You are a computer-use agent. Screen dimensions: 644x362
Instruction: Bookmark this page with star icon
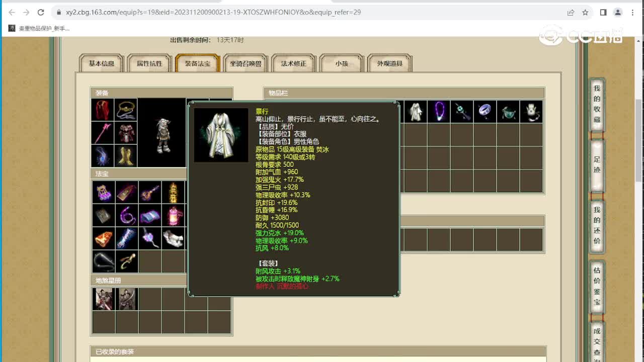point(585,12)
